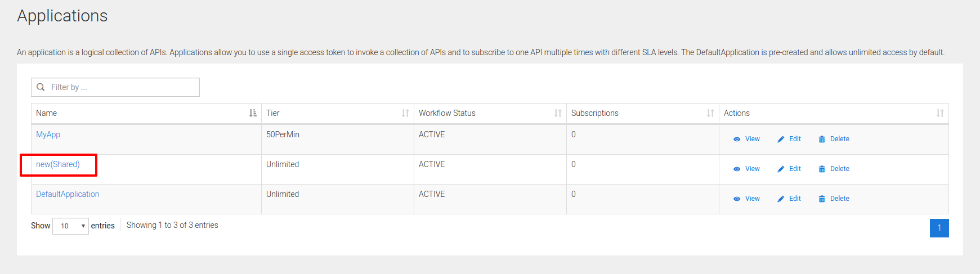Open the Show entries count dropdown
The height and width of the screenshot is (274, 980).
pyautogui.click(x=70, y=226)
